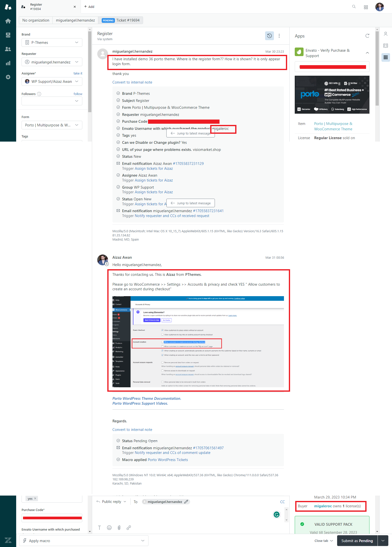Insert an emoji in reply
Screen dimensions: 392x547
tap(109, 528)
